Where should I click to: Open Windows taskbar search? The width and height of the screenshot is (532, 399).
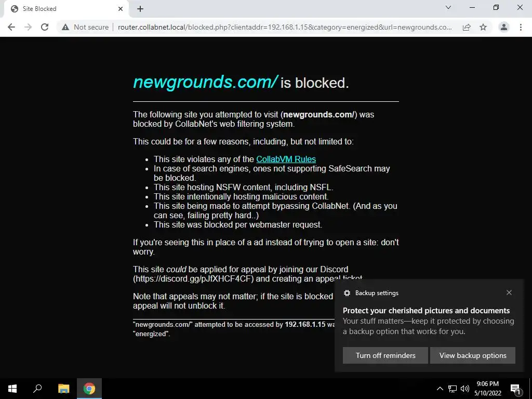(37, 389)
